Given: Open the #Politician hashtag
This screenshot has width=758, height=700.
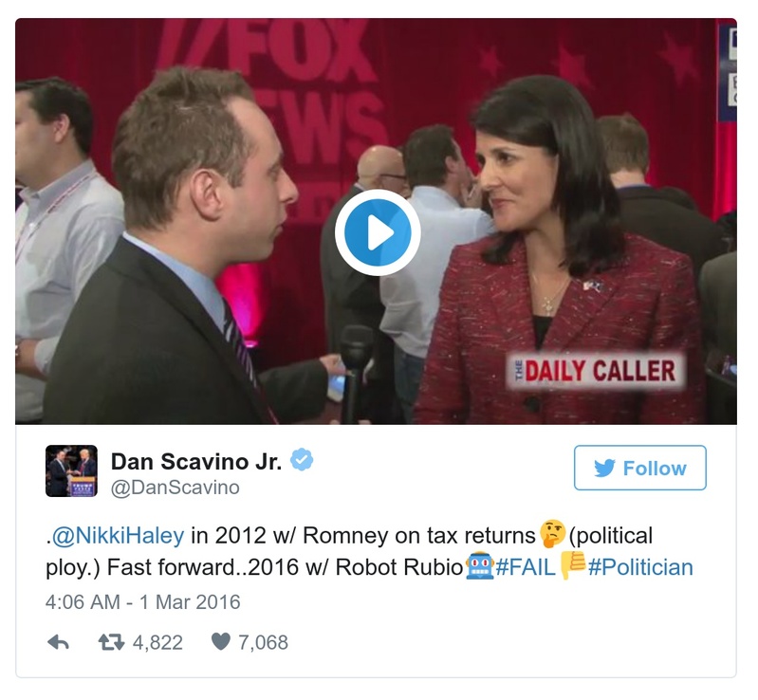Looking at the screenshot, I should click(x=640, y=567).
